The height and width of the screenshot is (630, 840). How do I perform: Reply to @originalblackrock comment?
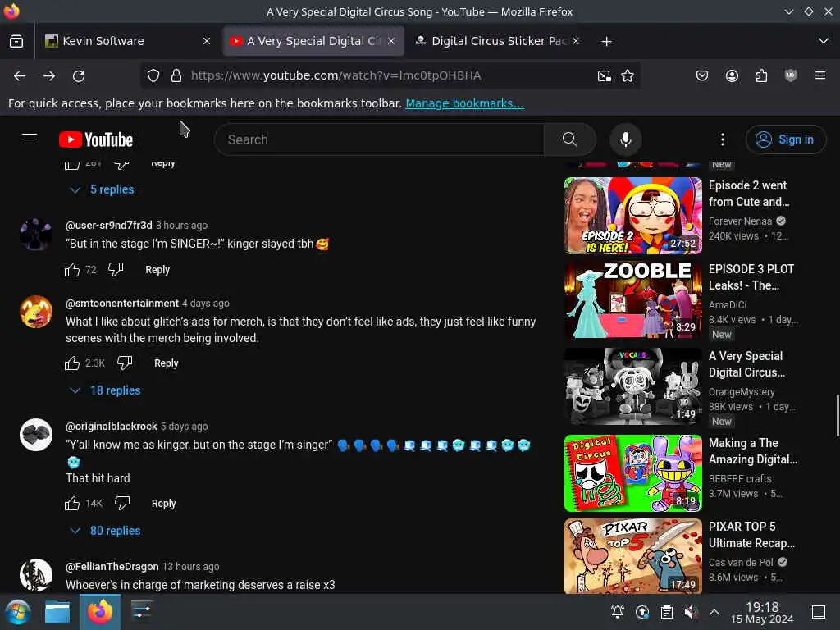click(x=163, y=504)
